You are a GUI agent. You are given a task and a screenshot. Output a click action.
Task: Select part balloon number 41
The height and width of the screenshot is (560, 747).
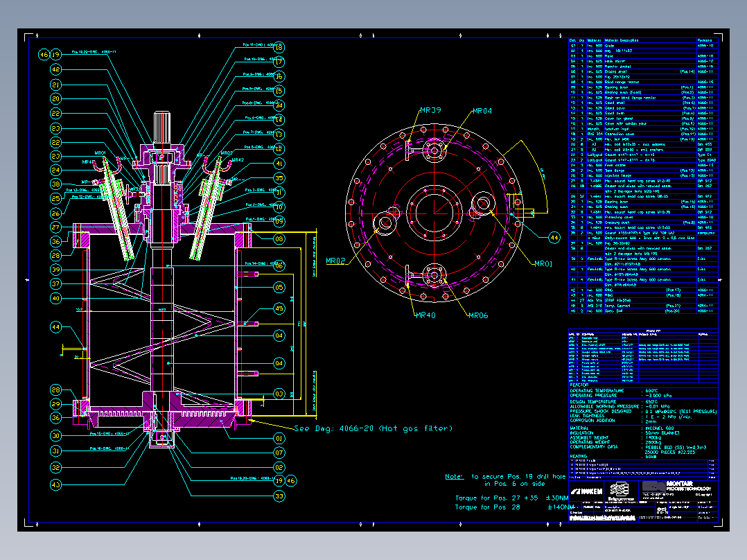point(279,164)
